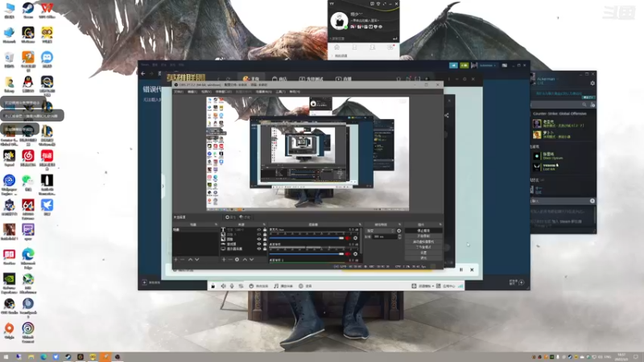
Task: Open the This PC desktop icon
Action: [x=9, y=8]
